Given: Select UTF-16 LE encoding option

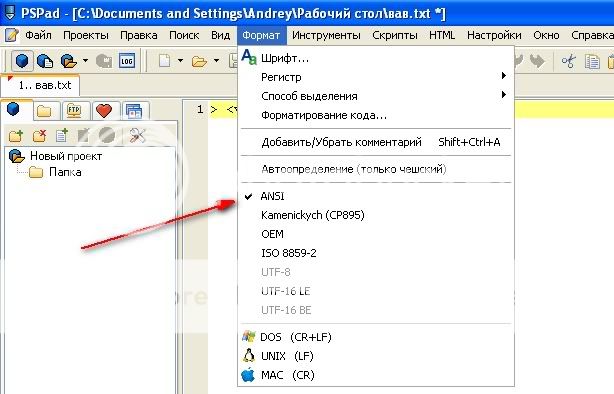Looking at the screenshot, I should (376, 291).
